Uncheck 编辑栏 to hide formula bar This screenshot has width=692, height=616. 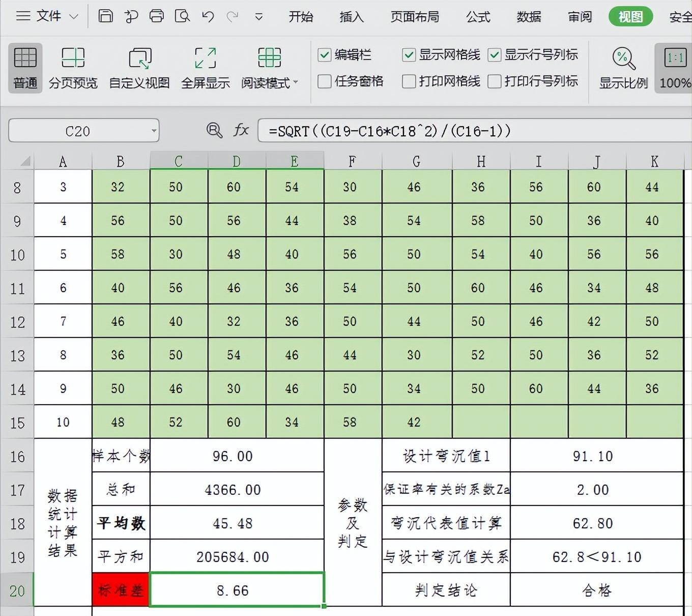pos(324,54)
